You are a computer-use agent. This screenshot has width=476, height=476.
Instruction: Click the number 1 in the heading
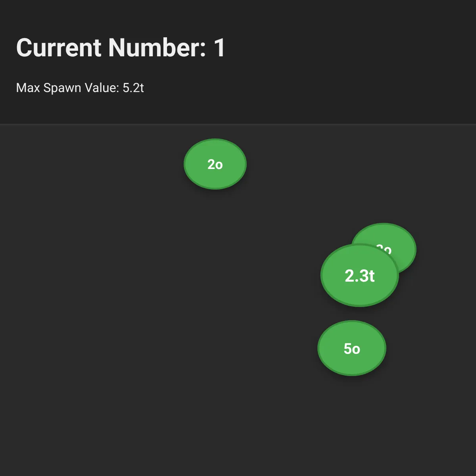219,48
